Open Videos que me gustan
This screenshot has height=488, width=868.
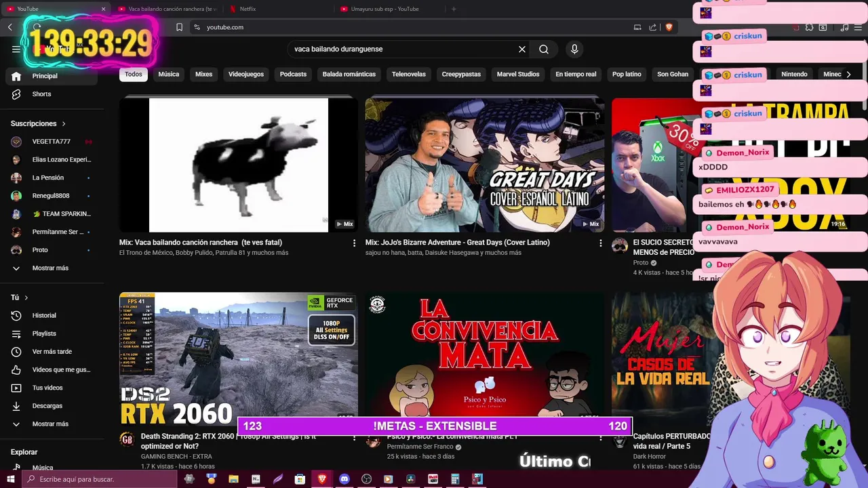pyautogui.click(x=52, y=369)
